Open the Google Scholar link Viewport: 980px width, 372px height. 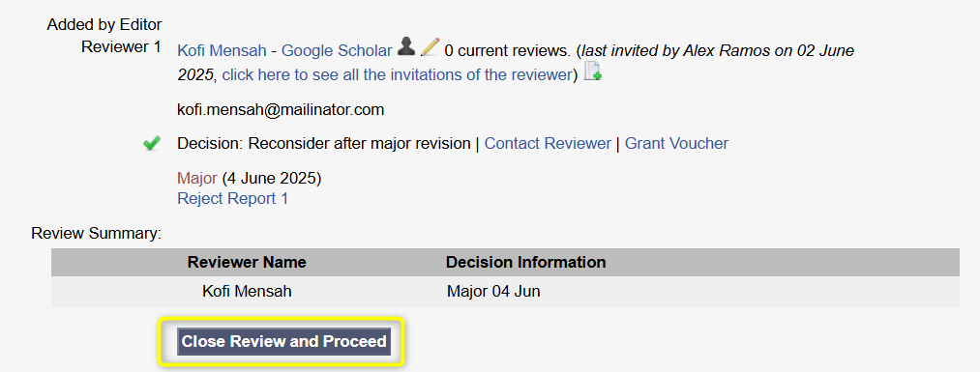[337, 51]
